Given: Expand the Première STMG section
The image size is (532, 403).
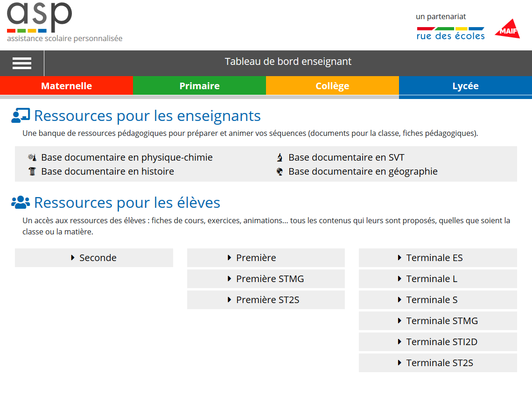Looking at the screenshot, I should (x=266, y=278).
